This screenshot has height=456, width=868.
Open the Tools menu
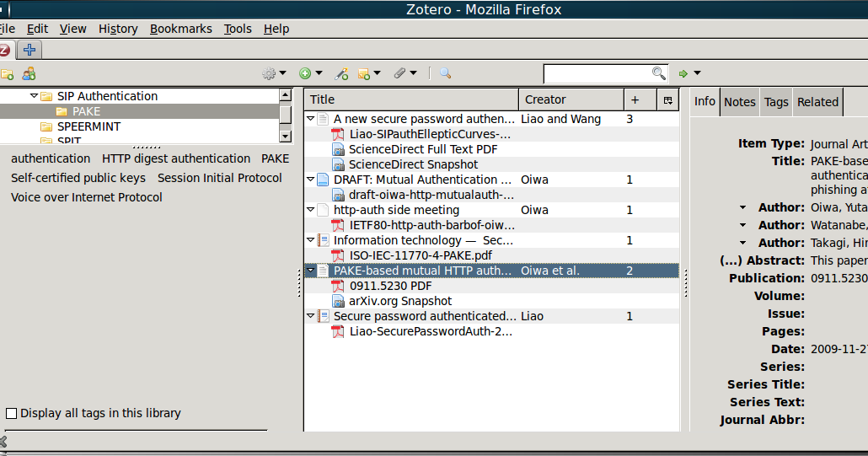(238, 29)
